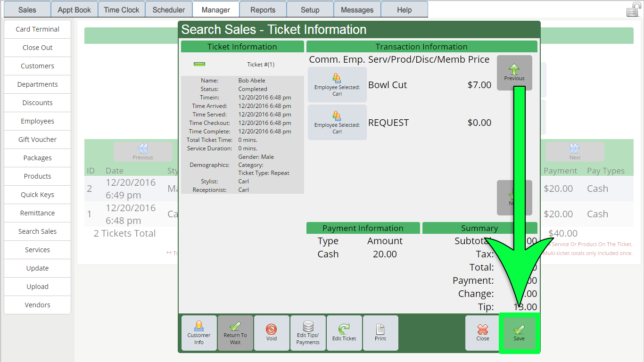Click the 2 Tickets Total text

click(124, 233)
